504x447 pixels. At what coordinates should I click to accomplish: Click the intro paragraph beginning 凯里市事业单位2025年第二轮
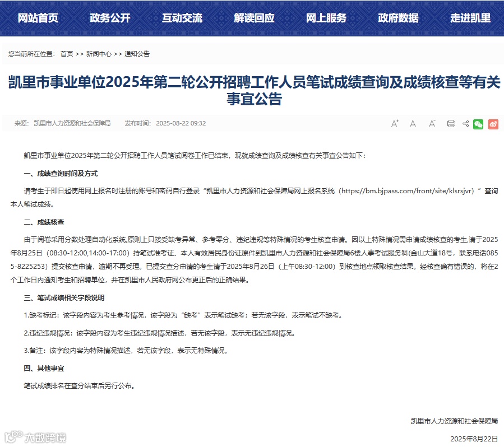pyautogui.click(x=195, y=156)
